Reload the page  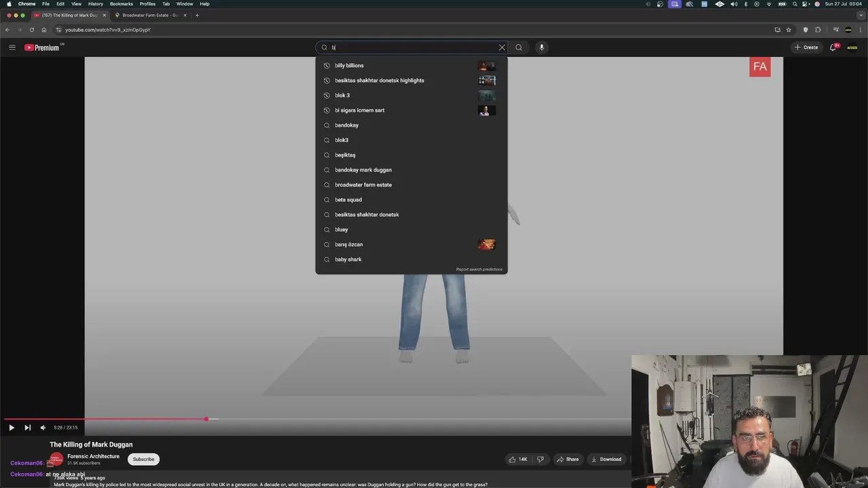pyautogui.click(x=31, y=30)
